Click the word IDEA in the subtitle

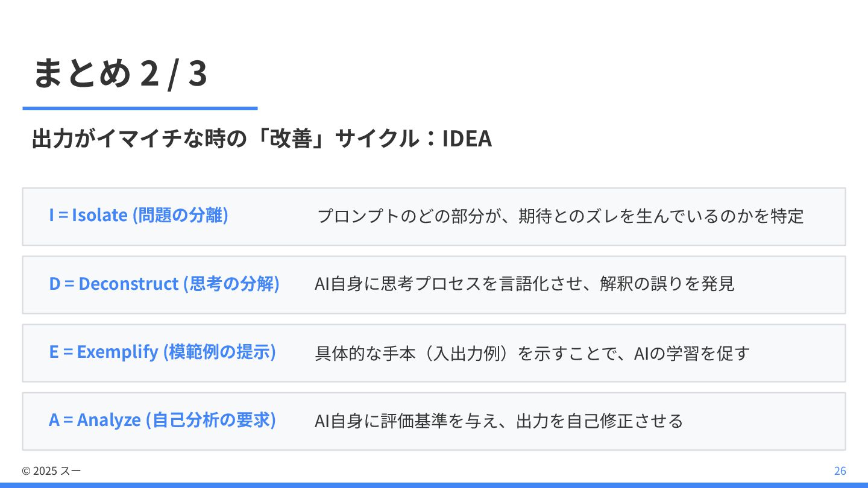[x=467, y=139]
